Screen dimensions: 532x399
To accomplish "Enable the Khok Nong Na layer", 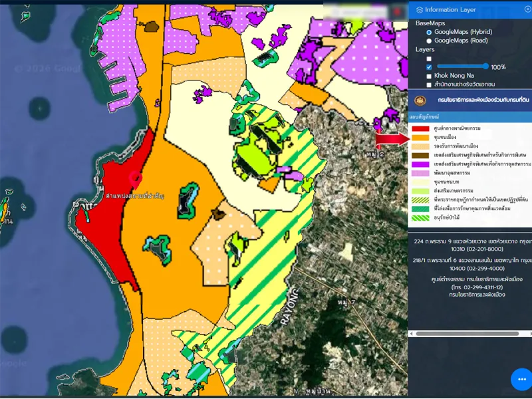I will pyautogui.click(x=429, y=76).
